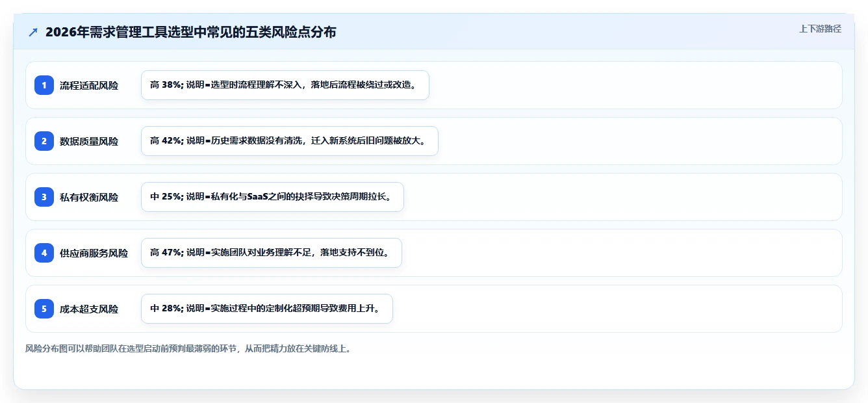Open the 高 38% description box
Screen dimensions: 868x403
285,85
